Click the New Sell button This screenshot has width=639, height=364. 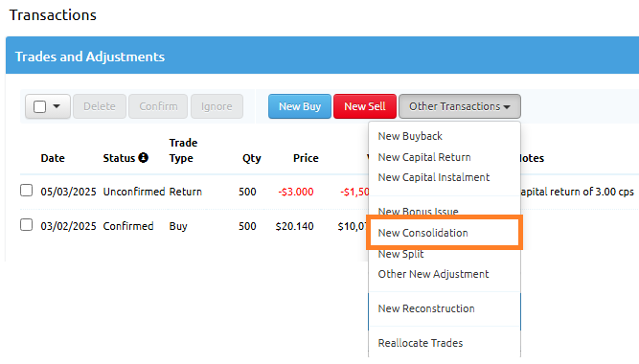pos(365,106)
